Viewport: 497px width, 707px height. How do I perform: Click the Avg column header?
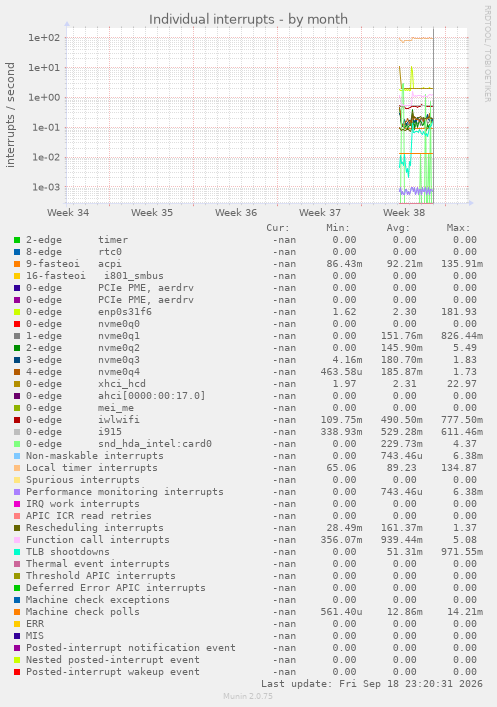point(398,228)
